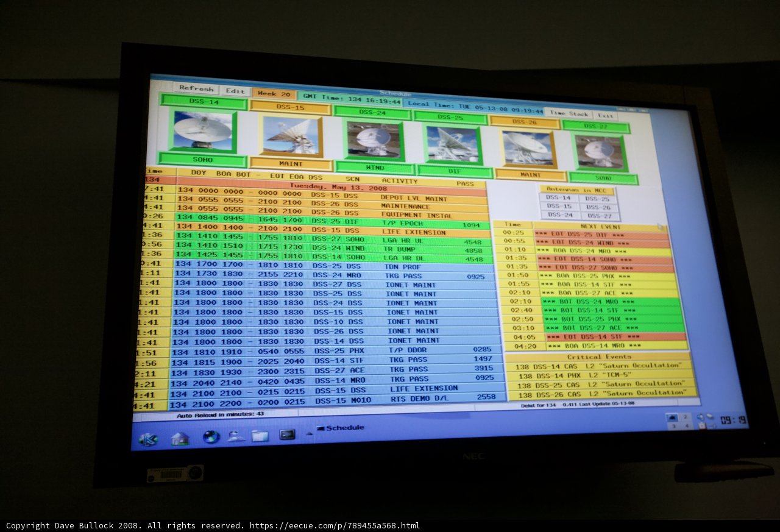780x532 pixels.
Task: Click the Week 20 button
Action: pyautogui.click(x=274, y=94)
